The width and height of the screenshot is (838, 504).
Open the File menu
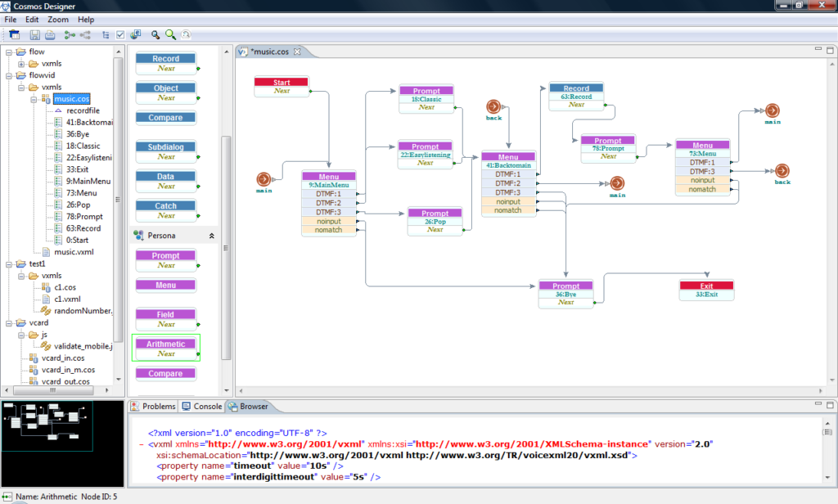click(x=11, y=20)
